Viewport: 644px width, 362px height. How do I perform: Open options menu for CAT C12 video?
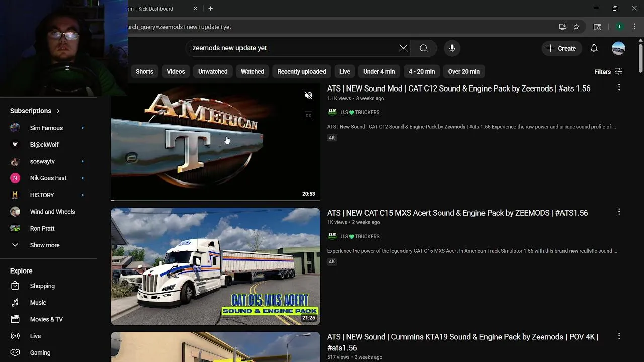pyautogui.click(x=619, y=87)
